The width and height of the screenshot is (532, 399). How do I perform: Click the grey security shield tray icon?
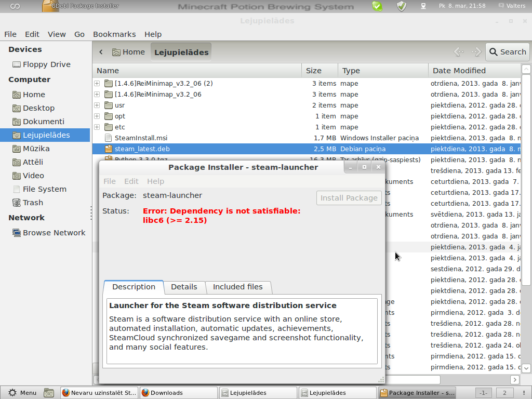pyautogui.click(x=402, y=6)
